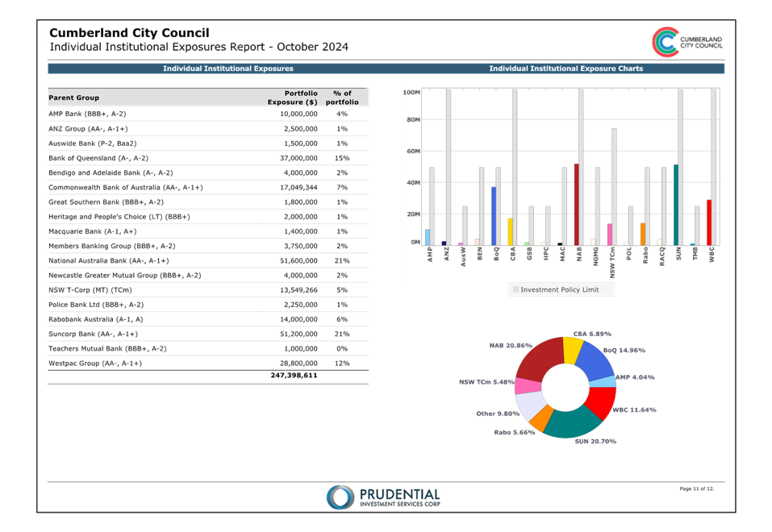Click the Investment Policy Limit legend swatch
772x532 pixels.
pos(516,290)
